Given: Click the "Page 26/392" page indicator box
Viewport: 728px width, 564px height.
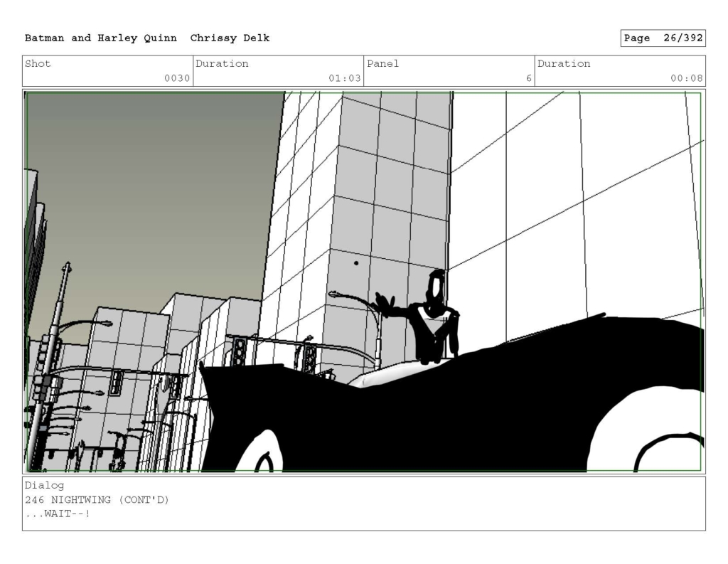Looking at the screenshot, I should 663,38.
